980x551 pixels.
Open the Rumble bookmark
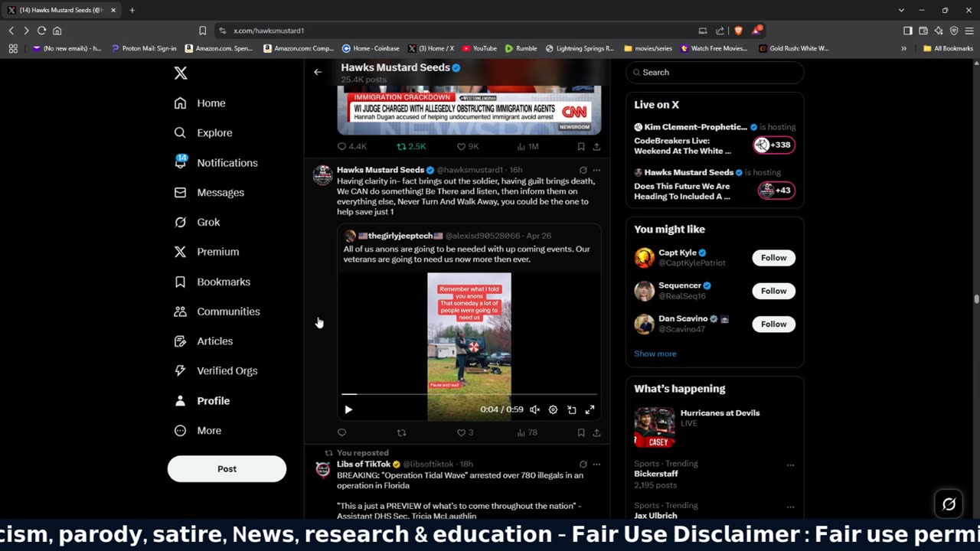(521, 48)
